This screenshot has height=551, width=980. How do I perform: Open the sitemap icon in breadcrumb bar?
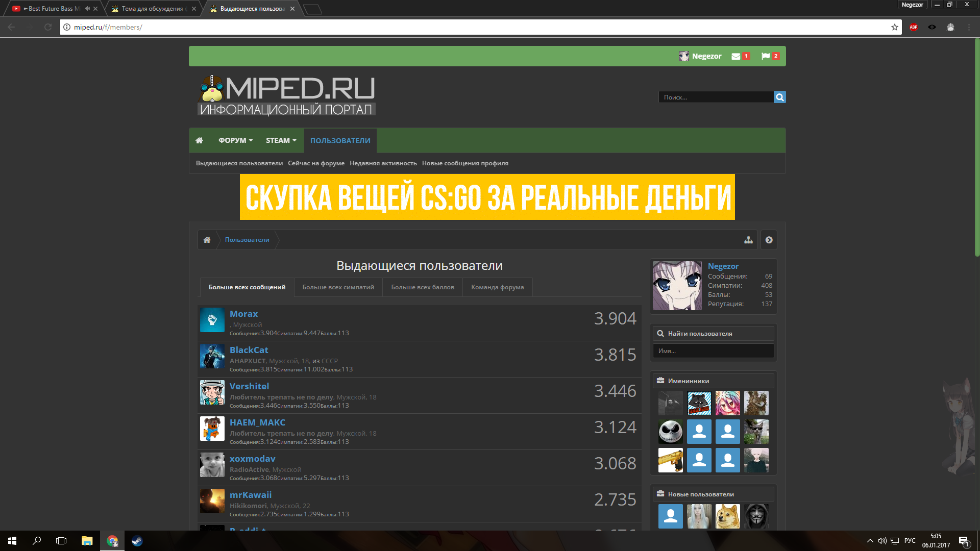(x=748, y=240)
